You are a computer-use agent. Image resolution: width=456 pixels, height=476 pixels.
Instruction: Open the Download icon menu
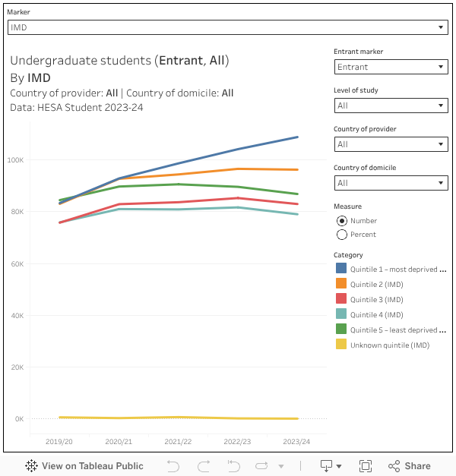[x=330, y=466]
